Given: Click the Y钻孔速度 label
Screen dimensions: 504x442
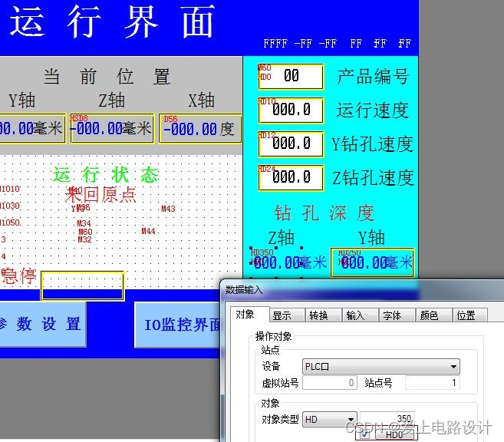Looking at the screenshot, I should 372,144.
